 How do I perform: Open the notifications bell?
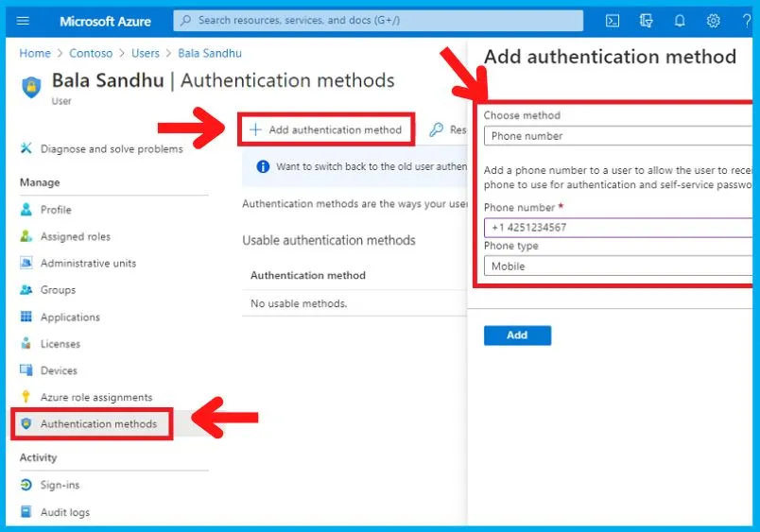coord(680,21)
